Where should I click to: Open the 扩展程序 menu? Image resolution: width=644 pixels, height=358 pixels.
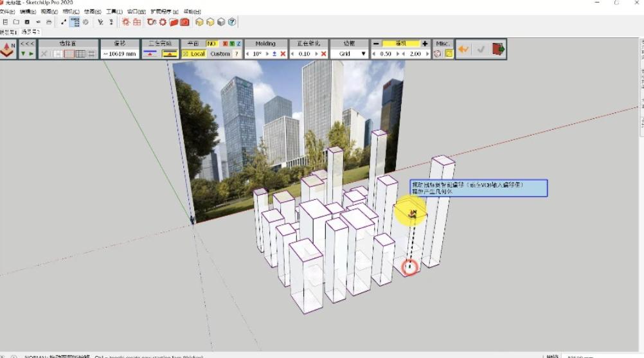tap(162, 12)
